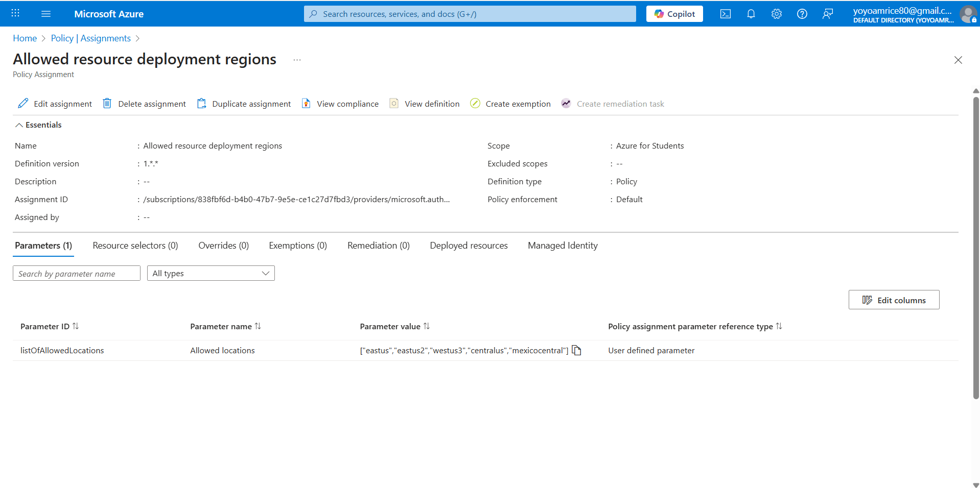Click the Definition version value 1.*.*
The width and height of the screenshot is (980, 488).
[151, 163]
